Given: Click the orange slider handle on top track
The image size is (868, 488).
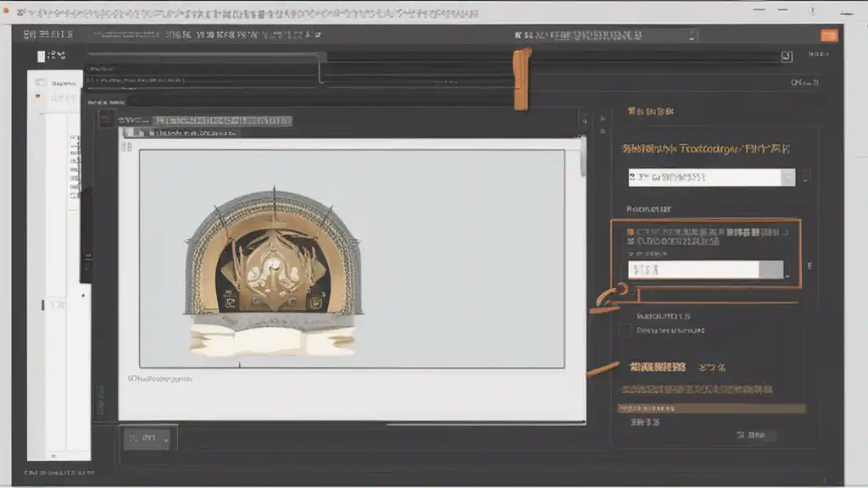Looking at the screenshot, I should click(x=521, y=79).
